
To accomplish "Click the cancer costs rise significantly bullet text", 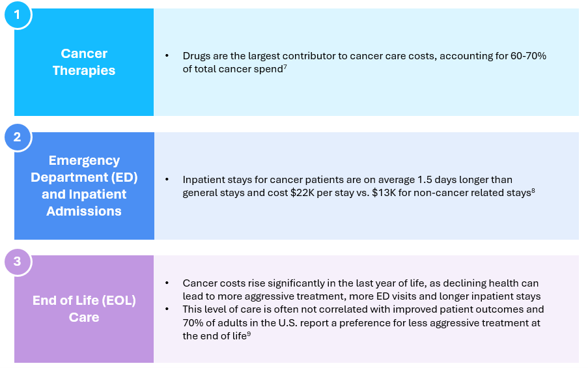I will click(361, 290).
